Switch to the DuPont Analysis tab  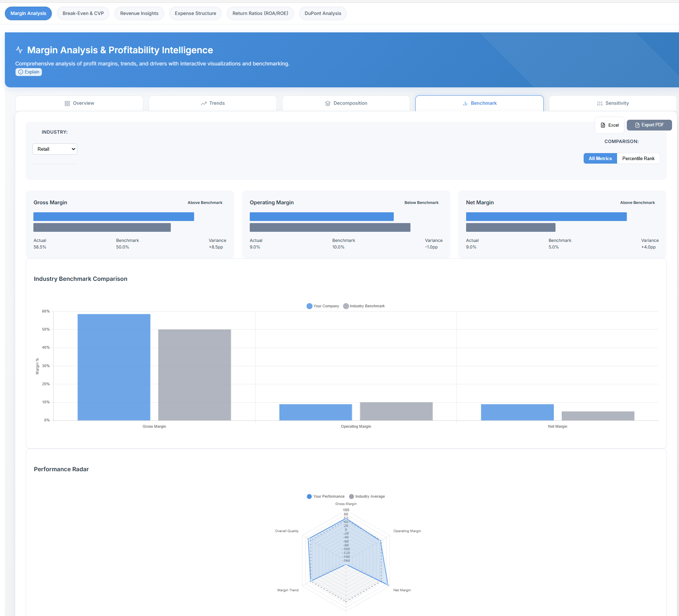click(323, 13)
